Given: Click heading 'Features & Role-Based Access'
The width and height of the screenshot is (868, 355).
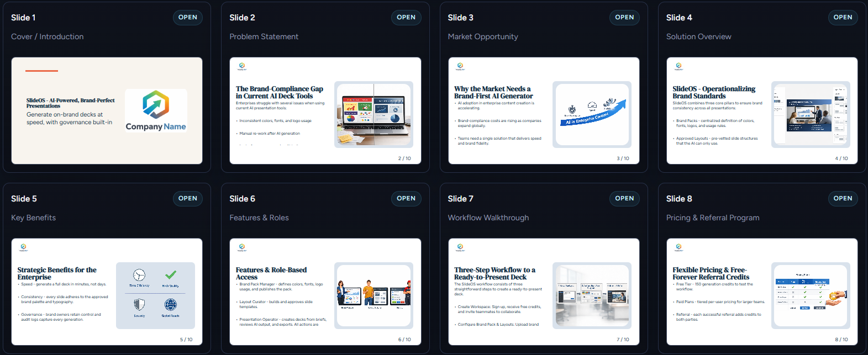Looking at the screenshot, I should [x=271, y=273].
